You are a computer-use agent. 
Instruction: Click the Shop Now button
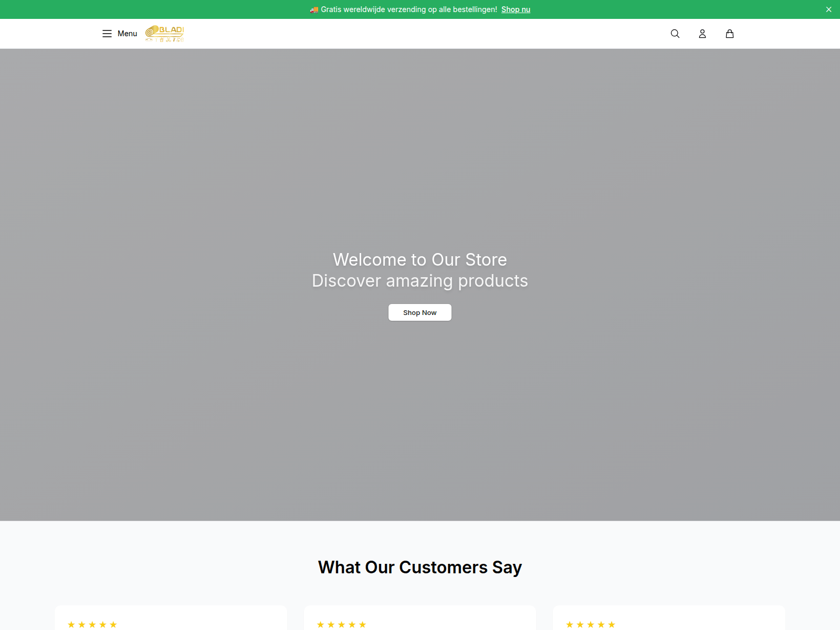(420, 312)
